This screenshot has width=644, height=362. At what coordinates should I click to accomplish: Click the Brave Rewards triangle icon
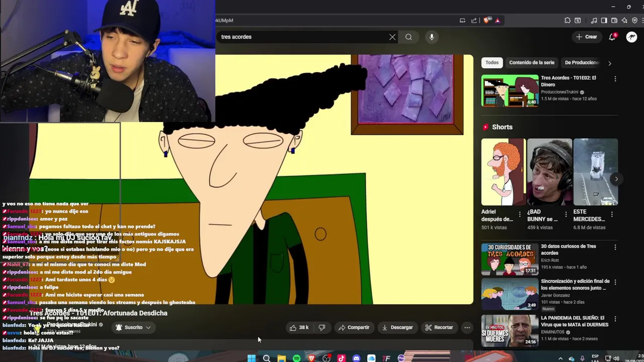(498, 21)
